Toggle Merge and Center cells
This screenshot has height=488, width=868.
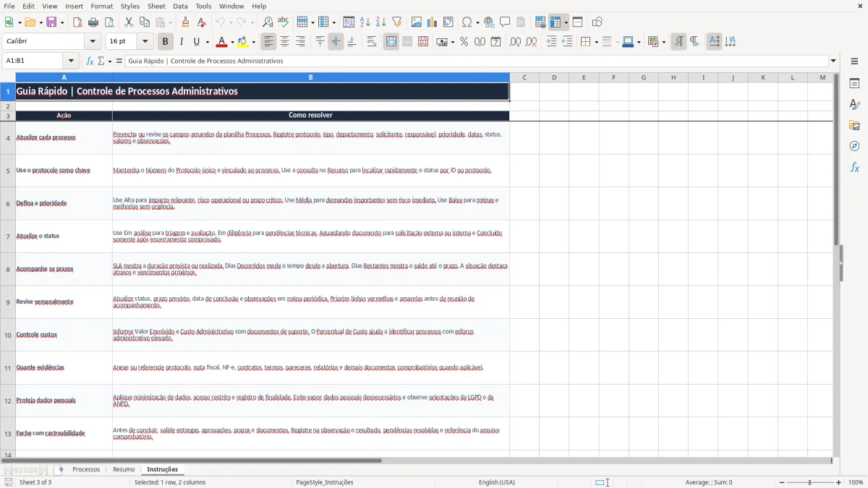(391, 42)
